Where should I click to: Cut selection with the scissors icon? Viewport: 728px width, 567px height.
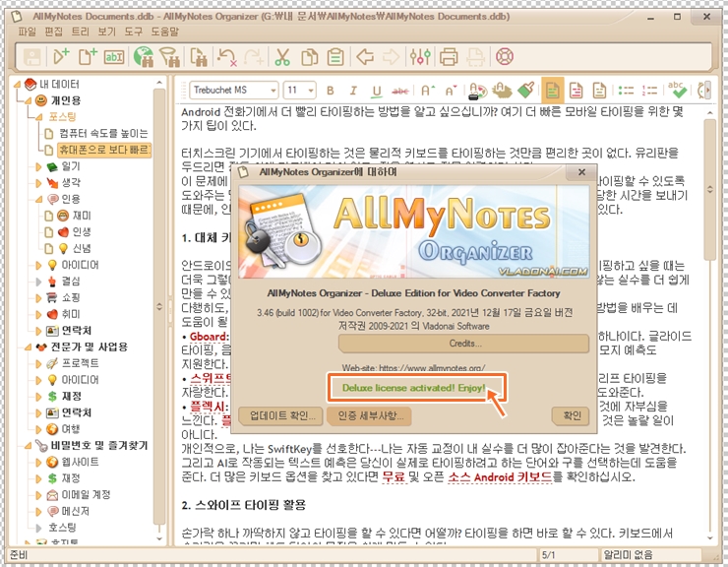tap(282, 57)
